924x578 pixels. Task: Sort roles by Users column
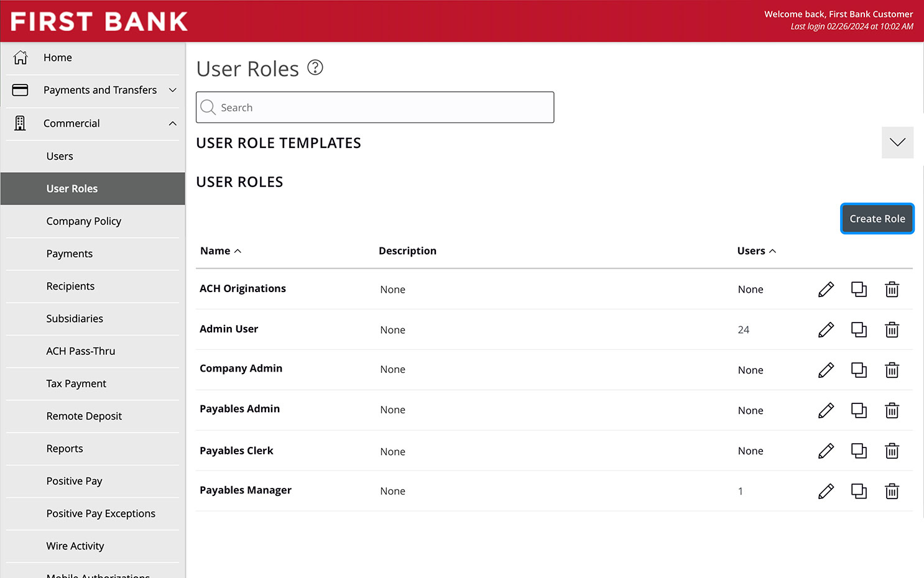[x=756, y=251]
